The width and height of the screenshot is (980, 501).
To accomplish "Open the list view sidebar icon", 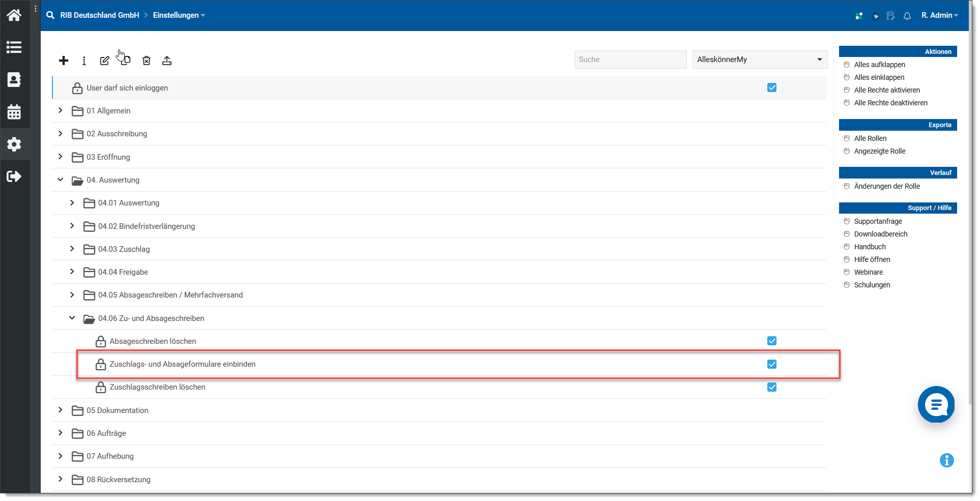I will click(14, 47).
